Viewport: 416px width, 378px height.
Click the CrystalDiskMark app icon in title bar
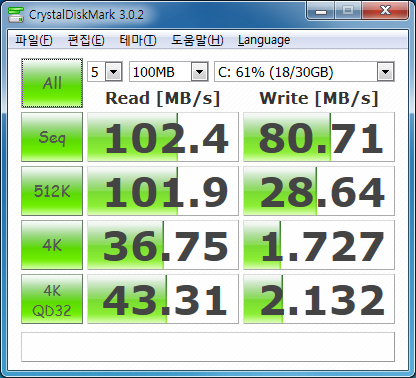(x=16, y=14)
